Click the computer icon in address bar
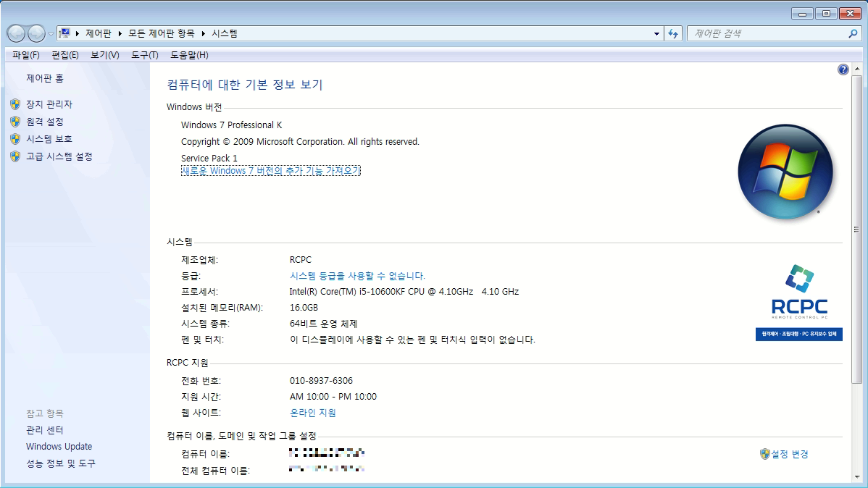 [x=64, y=33]
